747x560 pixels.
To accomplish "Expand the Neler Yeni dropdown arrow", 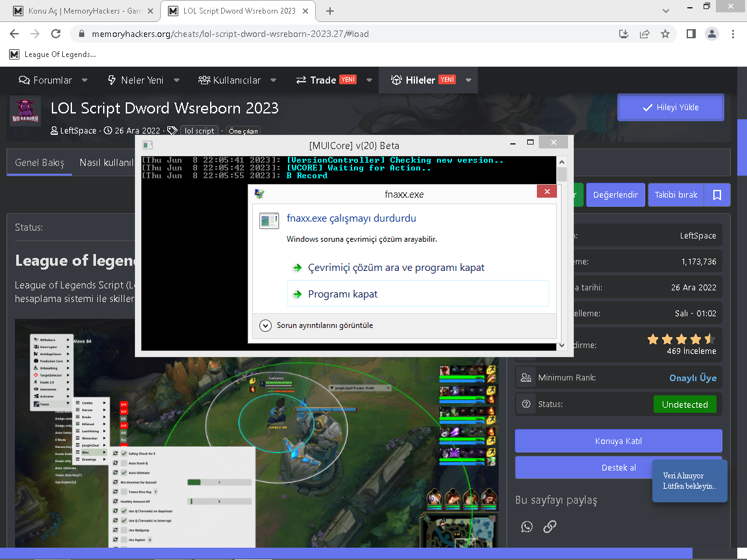I will tap(177, 80).
